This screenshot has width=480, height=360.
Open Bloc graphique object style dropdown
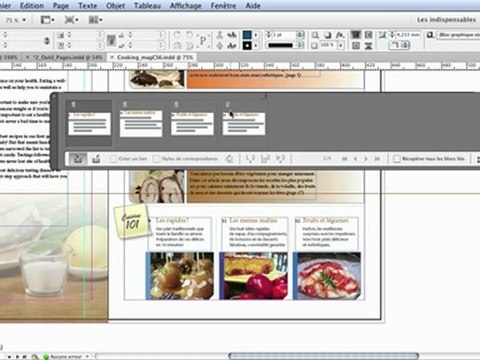pos(459,35)
